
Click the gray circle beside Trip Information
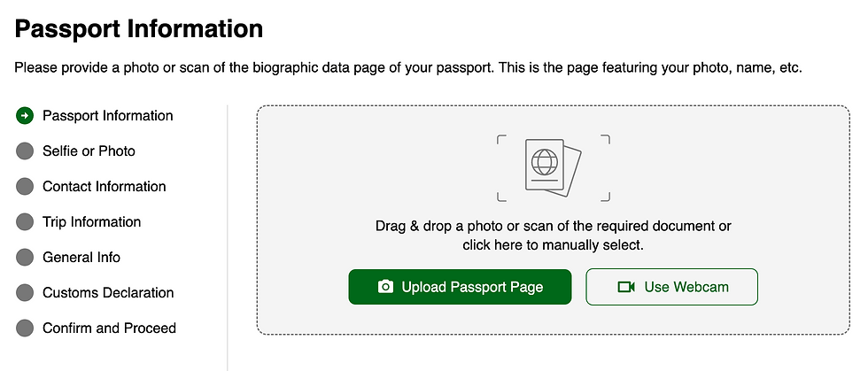(x=25, y=222)
